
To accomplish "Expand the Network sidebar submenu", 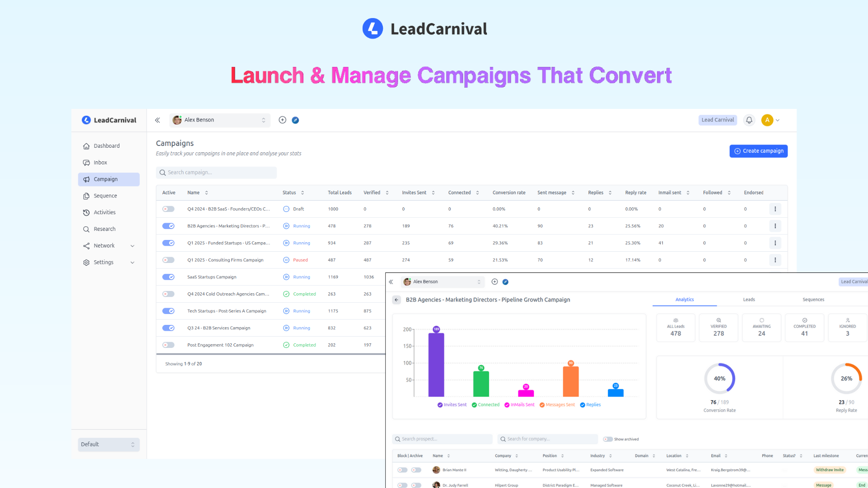I will pos(132,246).
